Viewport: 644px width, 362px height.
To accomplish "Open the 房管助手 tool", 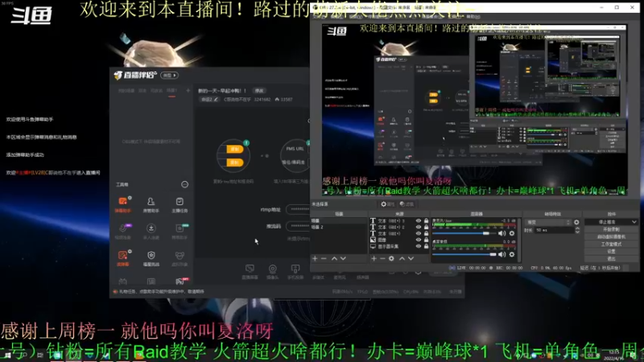I will click(151, 204).
